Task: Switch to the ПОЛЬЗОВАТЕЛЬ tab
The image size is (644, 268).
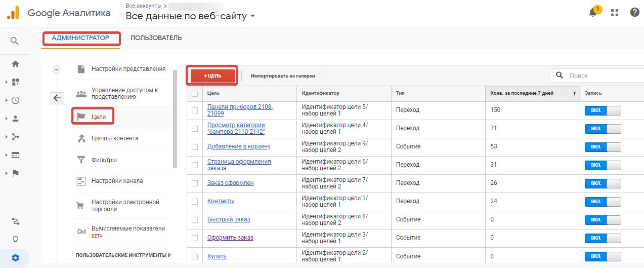Action: coord(156,38)
